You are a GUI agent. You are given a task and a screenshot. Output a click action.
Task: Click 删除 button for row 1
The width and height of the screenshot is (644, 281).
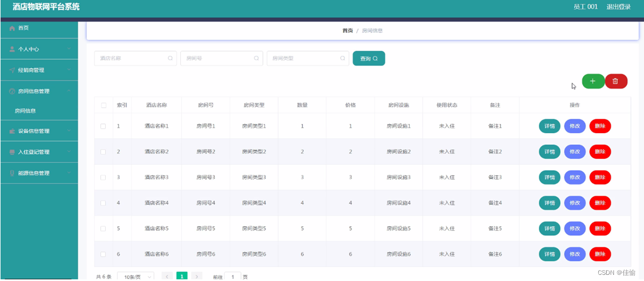click(600, 127)
